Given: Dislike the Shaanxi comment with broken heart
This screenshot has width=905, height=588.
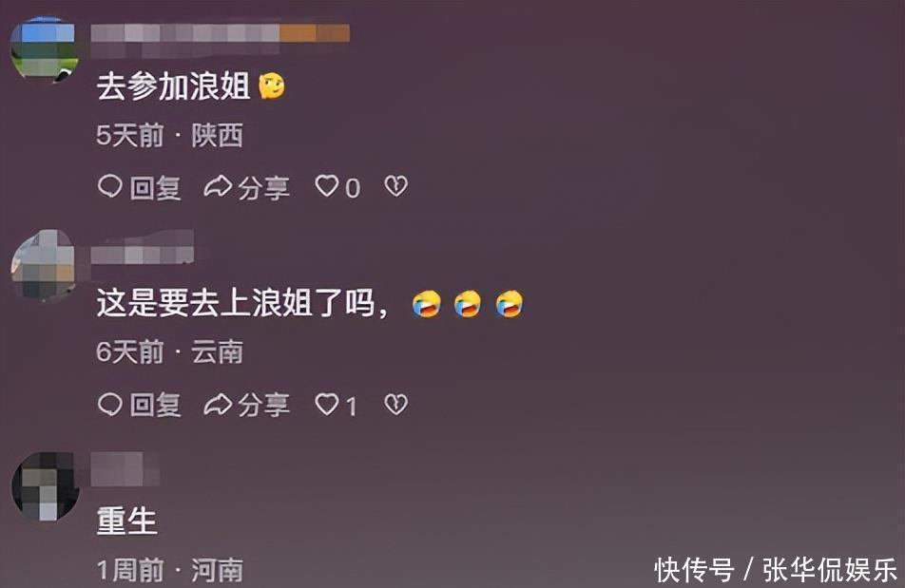Looking at the screenshot, I should 395,186.
